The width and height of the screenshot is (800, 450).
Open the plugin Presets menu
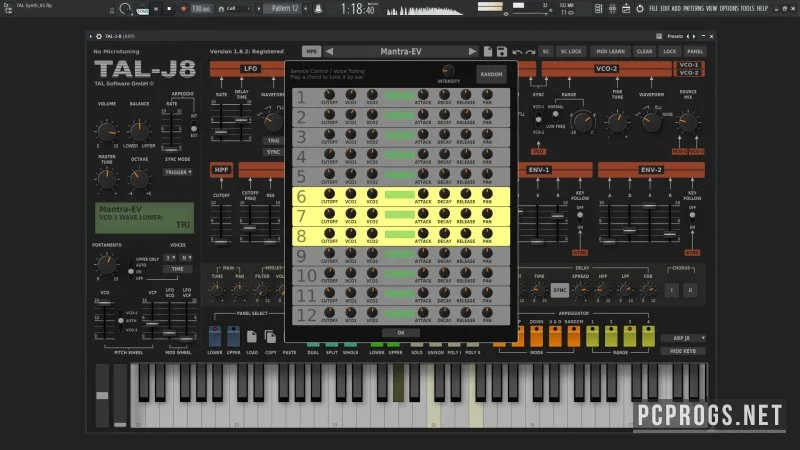[675, 37]
